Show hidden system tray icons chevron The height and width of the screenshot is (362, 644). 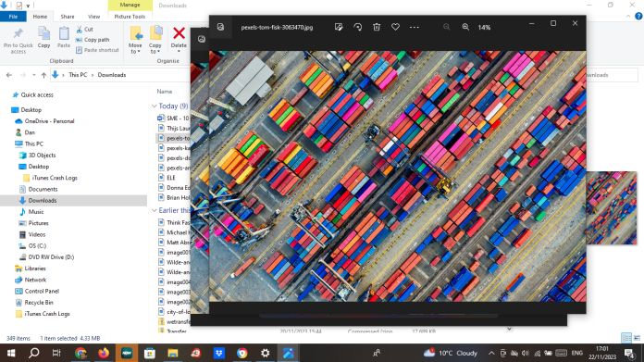491,353
